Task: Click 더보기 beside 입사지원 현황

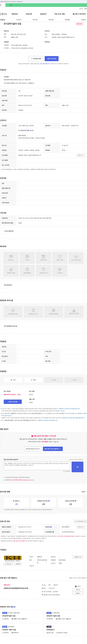Action: (84, 492)
